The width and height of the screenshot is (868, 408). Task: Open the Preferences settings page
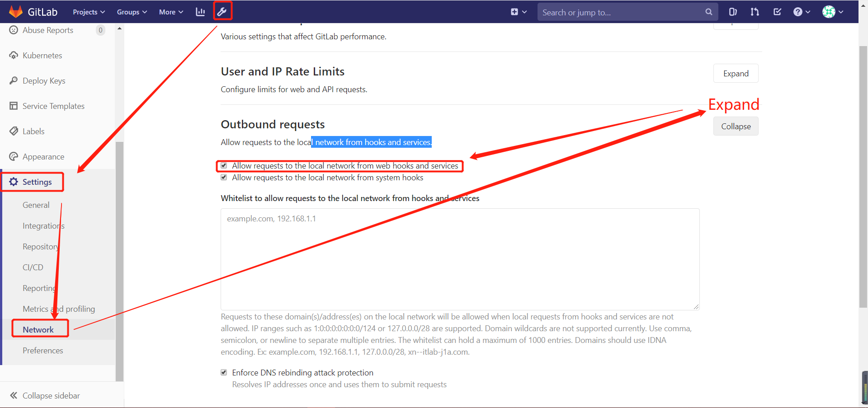pos(43,351)
